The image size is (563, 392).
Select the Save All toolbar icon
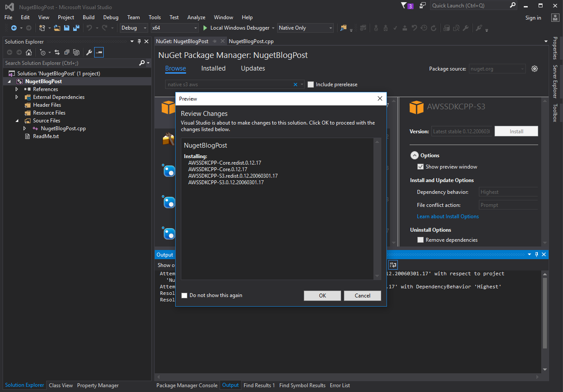click(76, 27)
